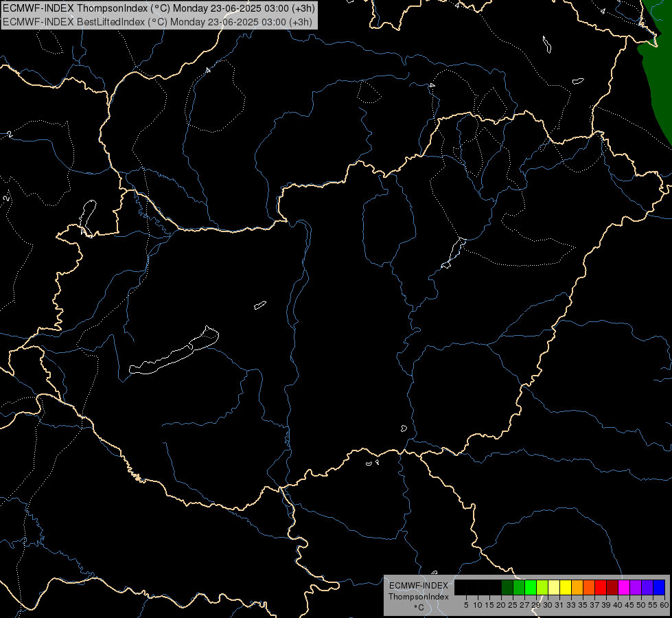Click the legend tick label 45
The width and height of the screenshot is (672, 618).
click(x=629, y=605)
